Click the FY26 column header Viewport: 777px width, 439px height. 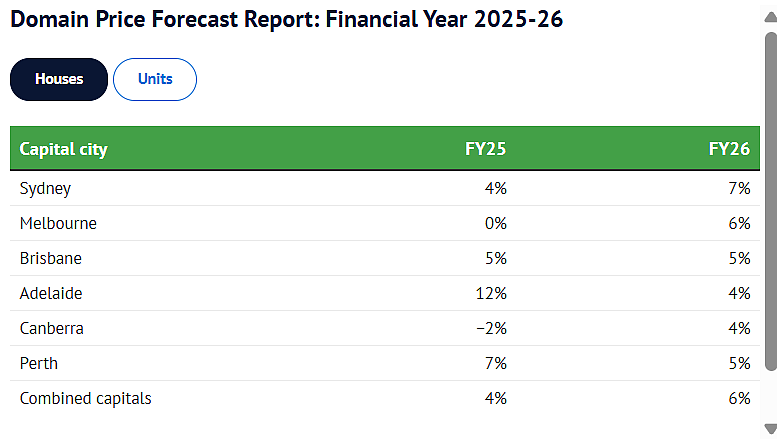pyautogui.click(x=729, y=149)
